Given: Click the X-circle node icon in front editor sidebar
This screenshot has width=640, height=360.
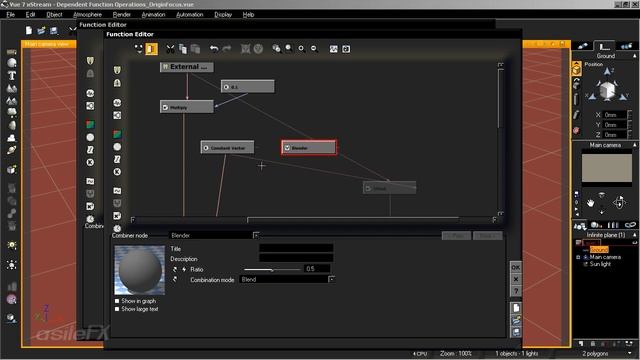Looking at the screenshot, I should coord(117,172).
